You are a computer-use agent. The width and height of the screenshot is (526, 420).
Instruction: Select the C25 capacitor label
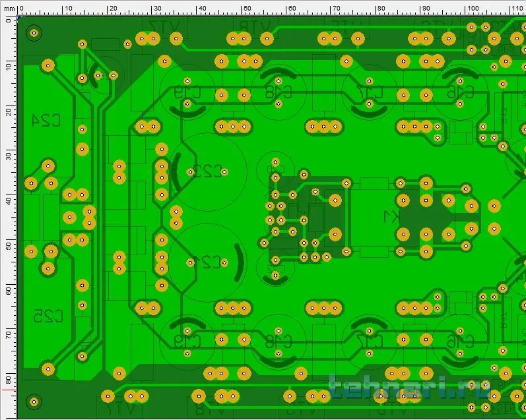pyautogui.click(x=48, y=316)
